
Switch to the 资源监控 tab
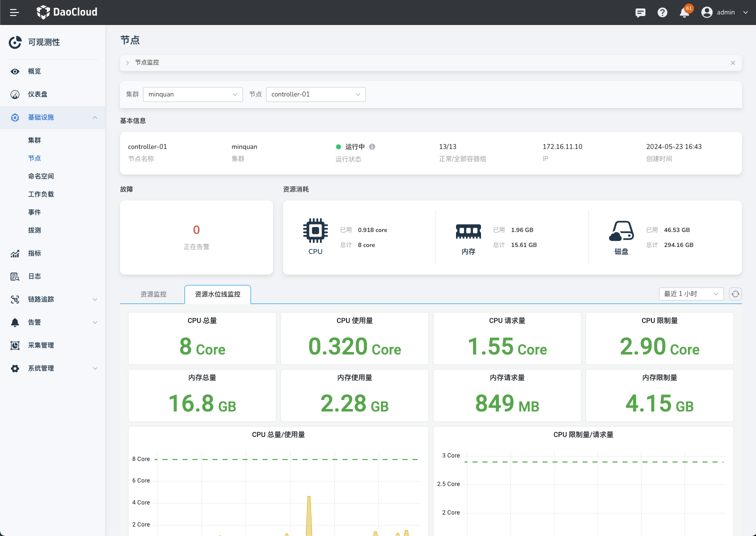pos(153,294)
